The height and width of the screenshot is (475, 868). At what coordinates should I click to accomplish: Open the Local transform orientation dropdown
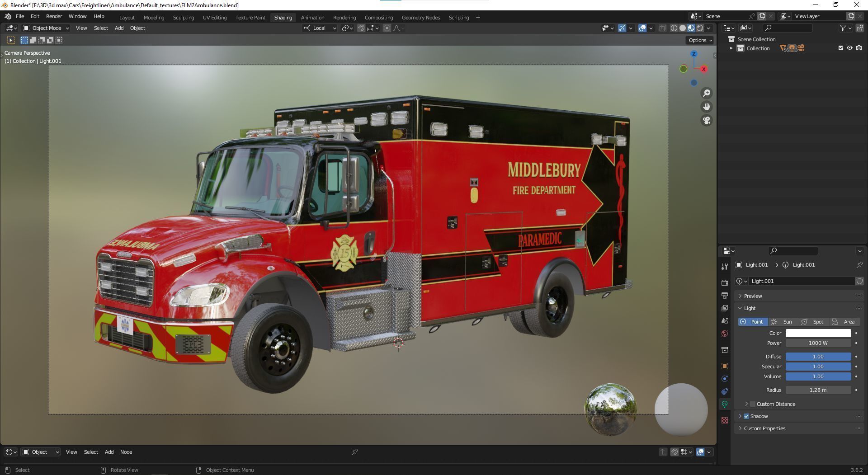pyautogui.click(x=320, y=28)
